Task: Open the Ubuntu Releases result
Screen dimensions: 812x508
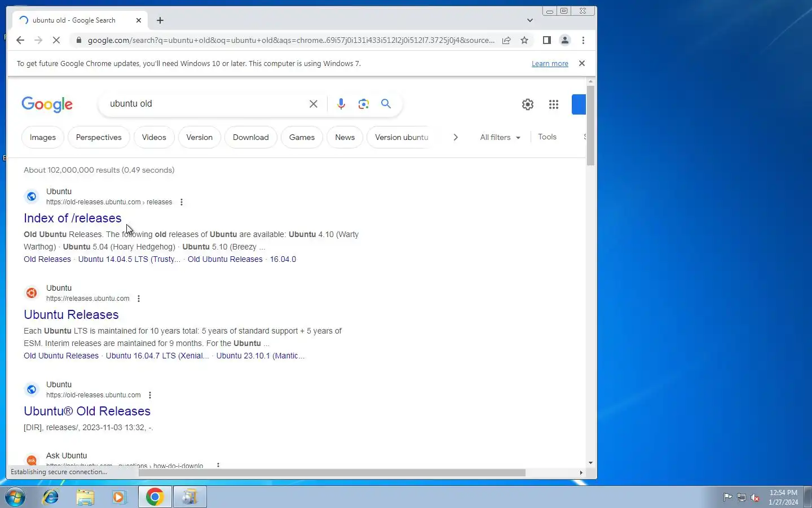Action: coord(71,315)
